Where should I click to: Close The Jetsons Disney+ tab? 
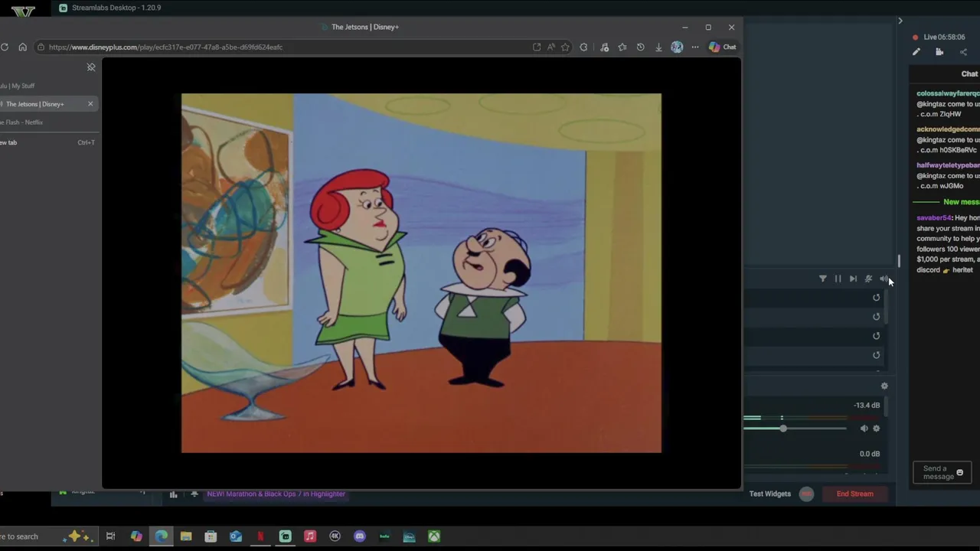tap(90, 104)
